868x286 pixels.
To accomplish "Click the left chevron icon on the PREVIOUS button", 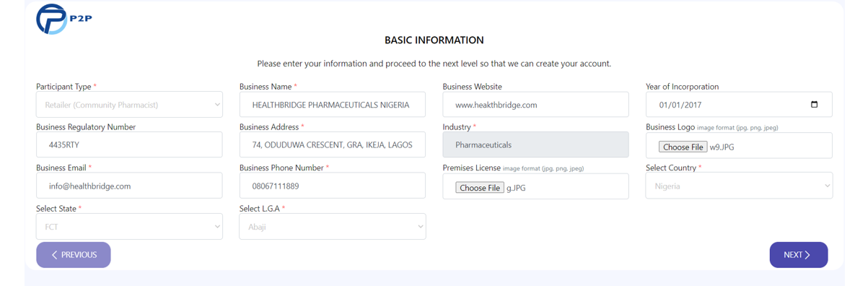I will 54,255.
